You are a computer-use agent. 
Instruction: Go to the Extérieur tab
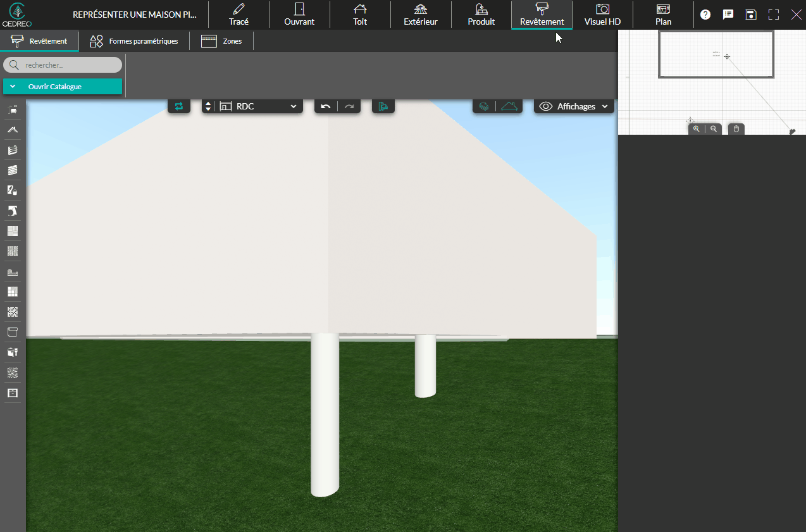[x=421, y=15]
